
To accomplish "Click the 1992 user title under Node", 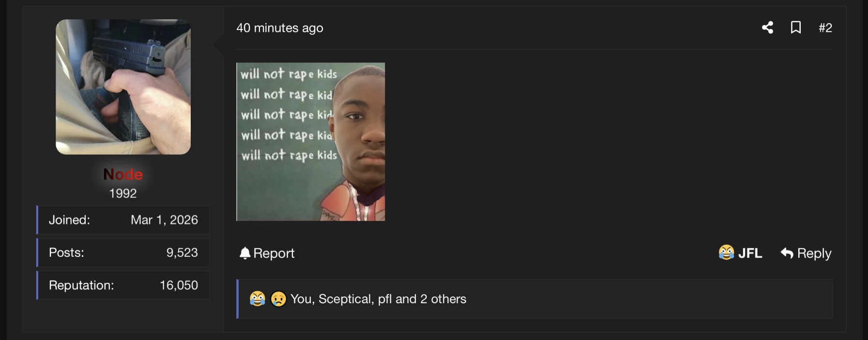I will [x=123, y=193].
